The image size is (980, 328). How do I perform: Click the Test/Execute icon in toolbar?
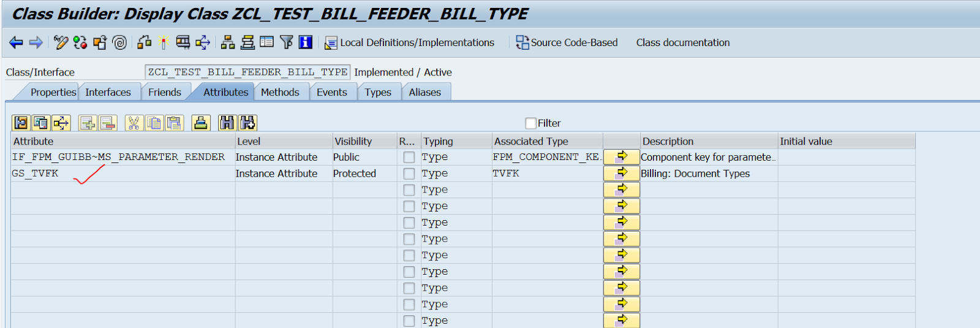click(x=183, y=42)
